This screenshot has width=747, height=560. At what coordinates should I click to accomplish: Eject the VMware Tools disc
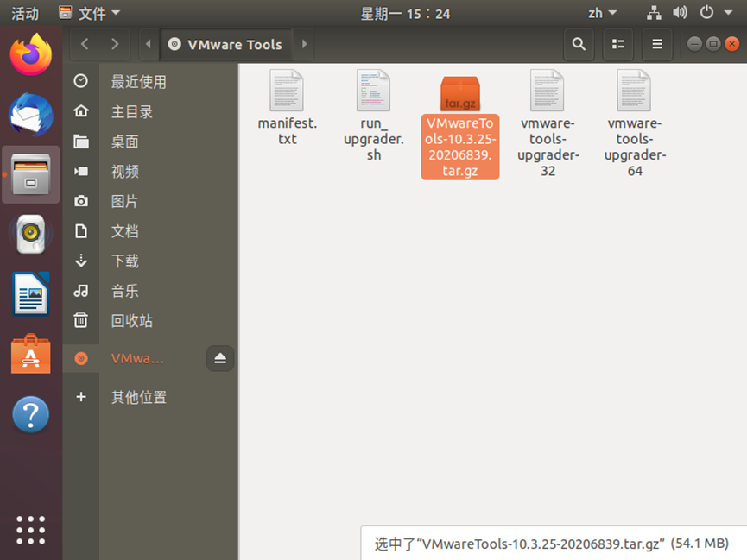[x=220, y=358]
